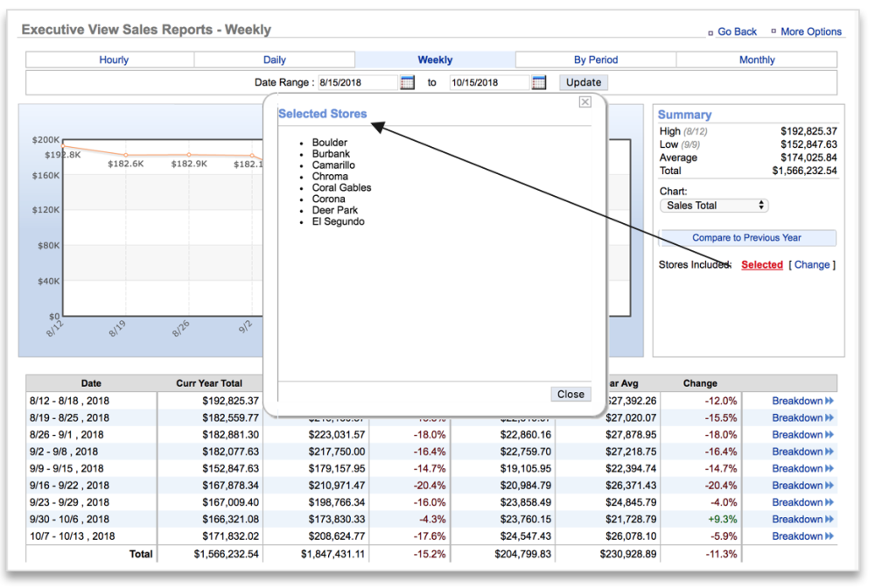Click the icon beside Go Back
Image resolution: width=875 pixels, height=588 pixels.
coord(710,31)
